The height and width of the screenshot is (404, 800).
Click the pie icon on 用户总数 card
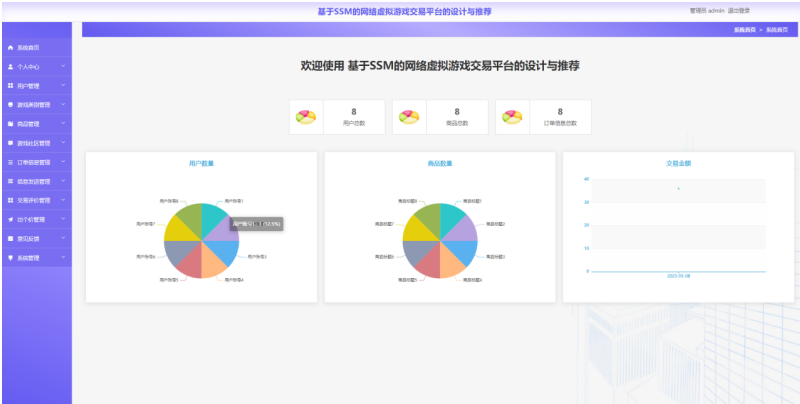[x=306, y=117]
